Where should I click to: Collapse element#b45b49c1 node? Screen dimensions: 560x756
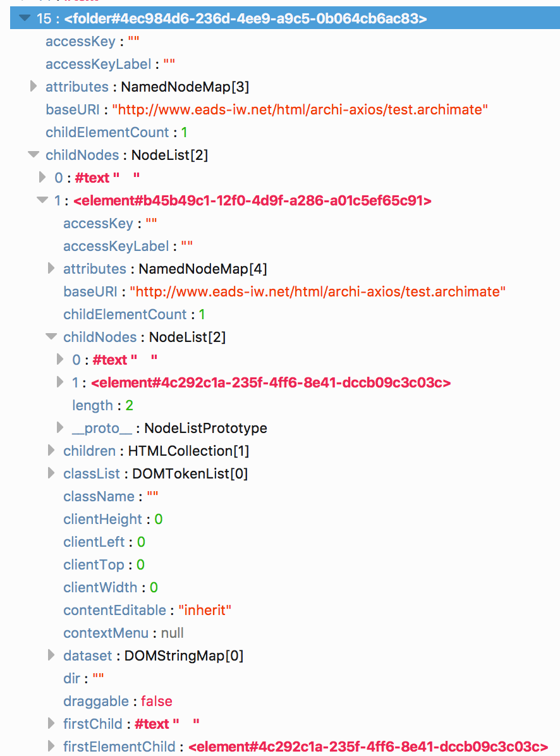coord(42,200)
